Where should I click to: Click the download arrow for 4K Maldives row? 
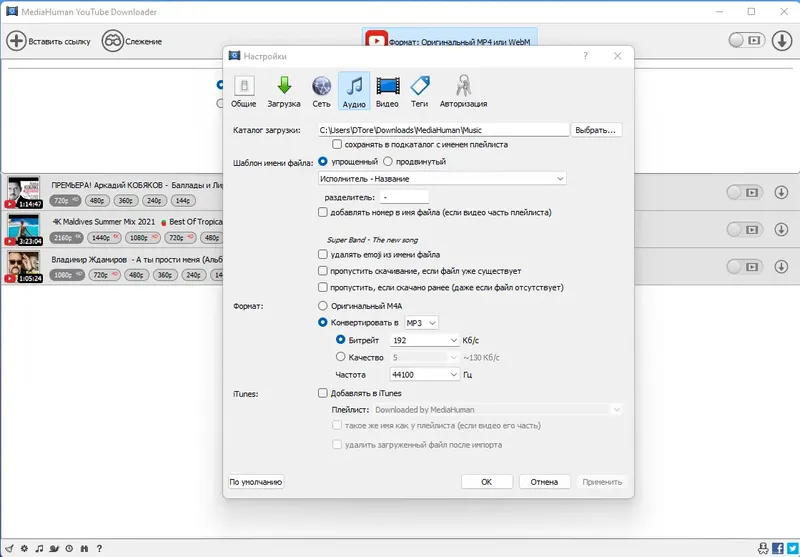pyautogui.click(x=781, y=230)
